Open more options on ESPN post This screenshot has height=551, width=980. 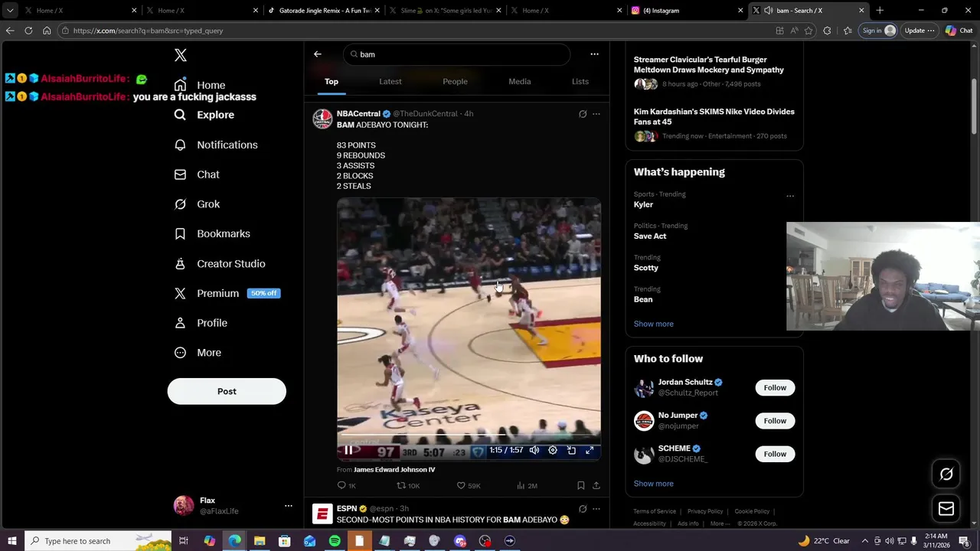tap(596, 509)
